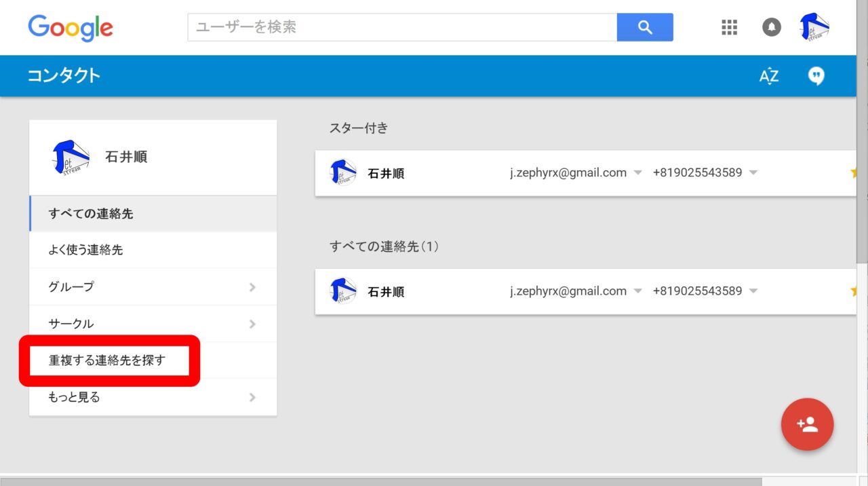Click 重複する連絡先を探す link

pos(107,360)
